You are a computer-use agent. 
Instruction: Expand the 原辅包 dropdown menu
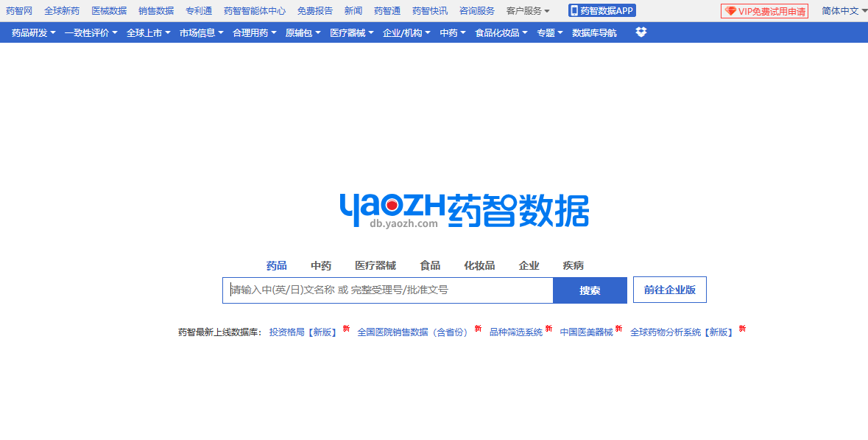click(x=303, y=32)
